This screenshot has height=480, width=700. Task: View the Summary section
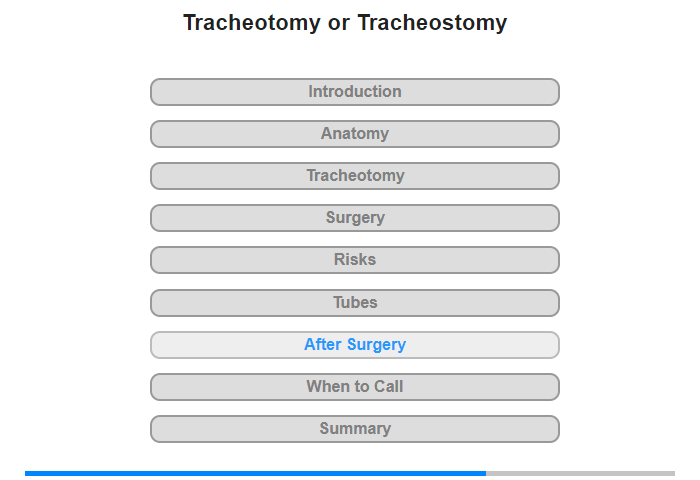[354, 429]
